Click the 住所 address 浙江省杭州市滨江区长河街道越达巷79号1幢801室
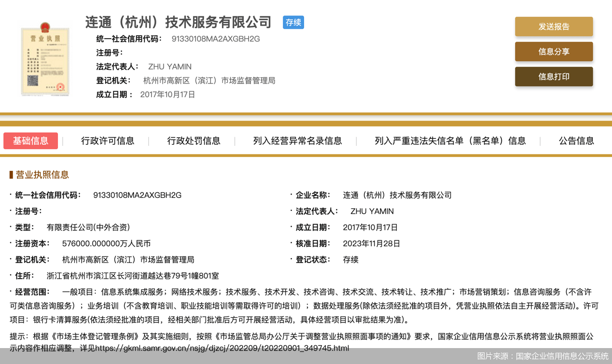The width and height of the screenshot is (612, 364). click(133, 276)
